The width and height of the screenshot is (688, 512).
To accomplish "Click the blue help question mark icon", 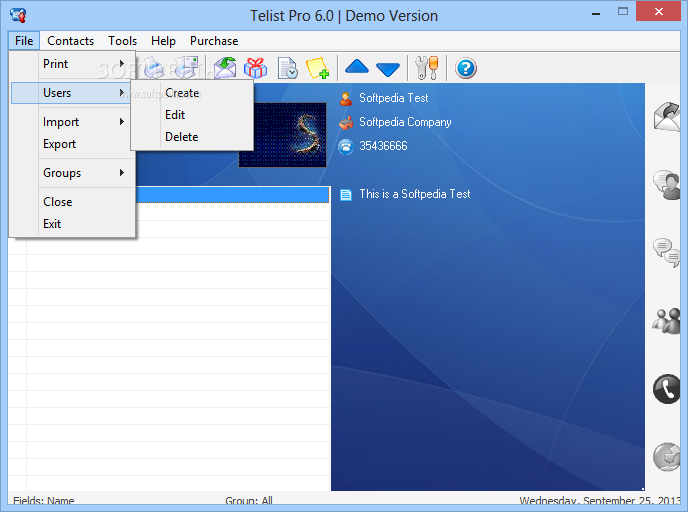I will tap(466, 68).
